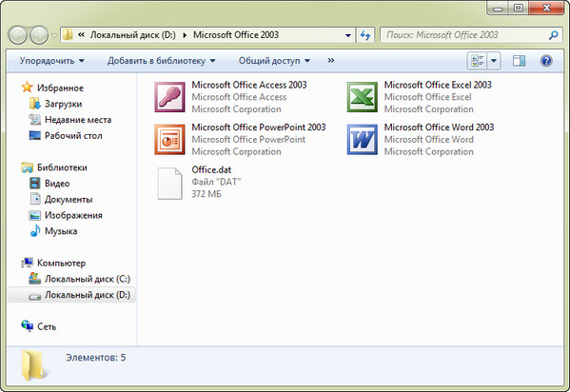570x392 pixels.
Task: Click the 372 МБ size text
Action: pos(206,194)
